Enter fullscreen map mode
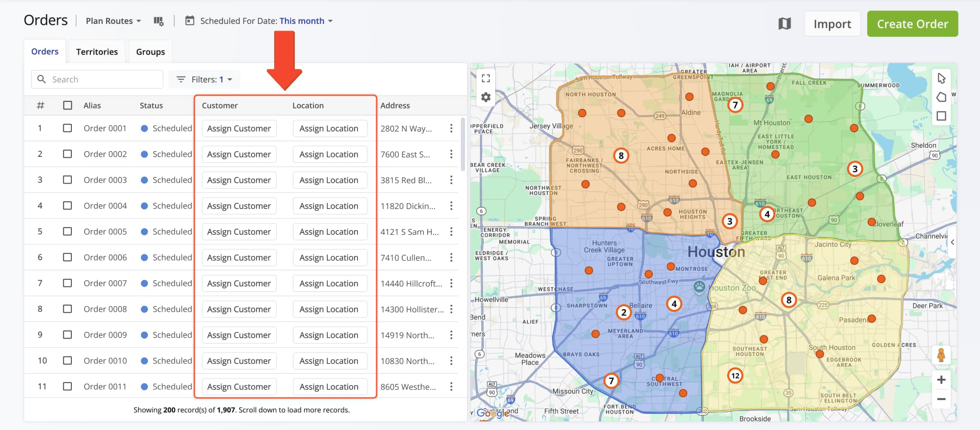Image resolution: width=980 pixels, height=430 pixels. click(x=486, y=78)
